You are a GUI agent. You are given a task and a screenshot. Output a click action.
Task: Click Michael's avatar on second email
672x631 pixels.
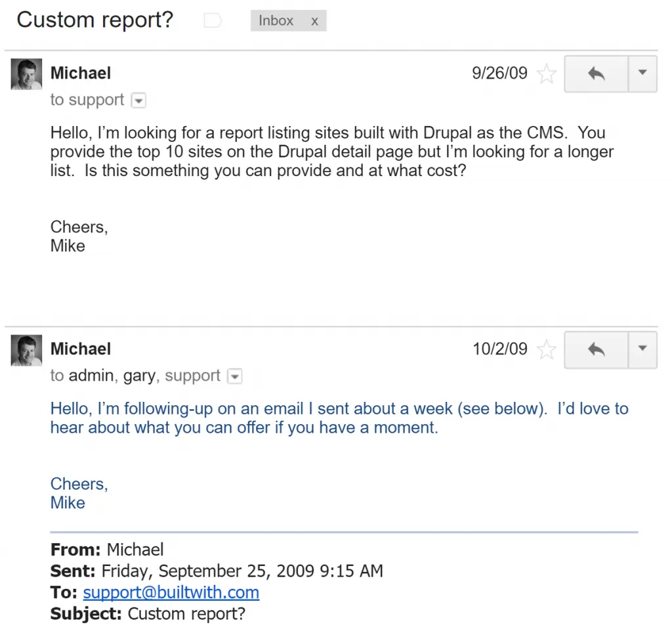tap(26, 350)
